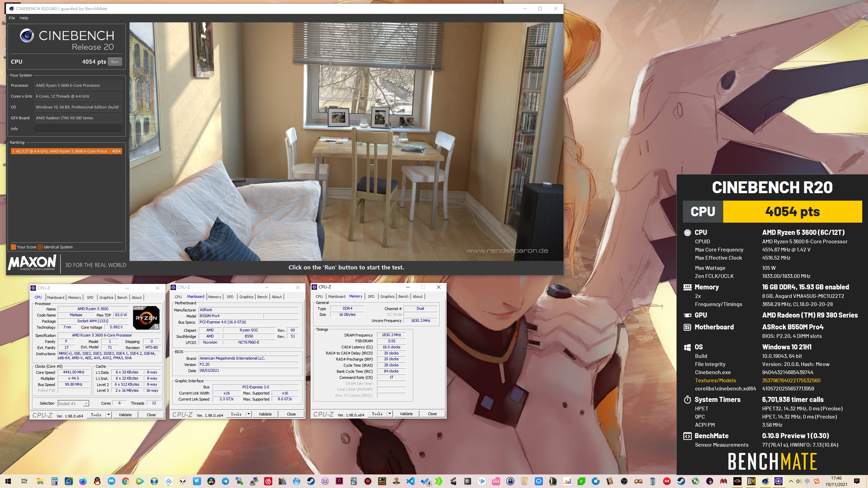The height and width of the screenshot is (488, 868).
Task: Switch to BenchMate via the BM taskbar icon
Action: point(751,481)
